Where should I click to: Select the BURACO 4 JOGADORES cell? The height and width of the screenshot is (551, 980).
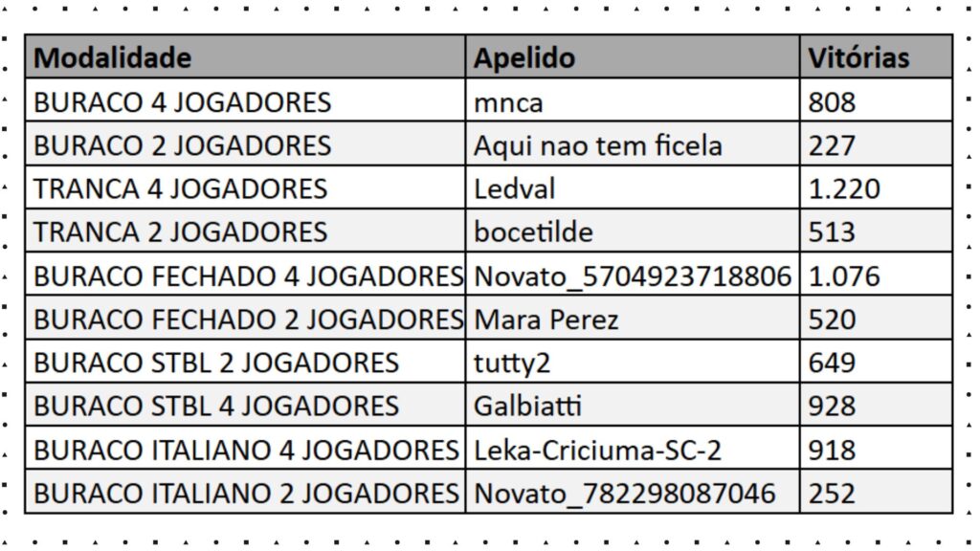tap(183, 101)
